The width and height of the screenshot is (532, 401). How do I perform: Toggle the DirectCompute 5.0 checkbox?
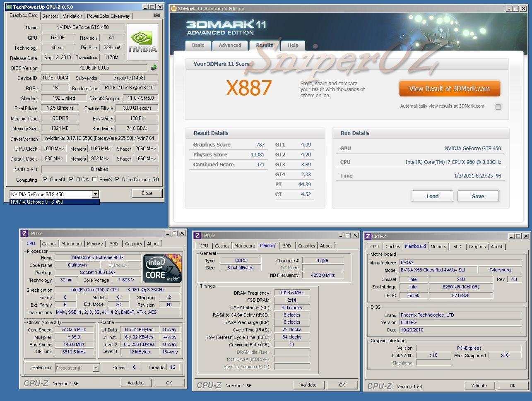tap(118, 180)
